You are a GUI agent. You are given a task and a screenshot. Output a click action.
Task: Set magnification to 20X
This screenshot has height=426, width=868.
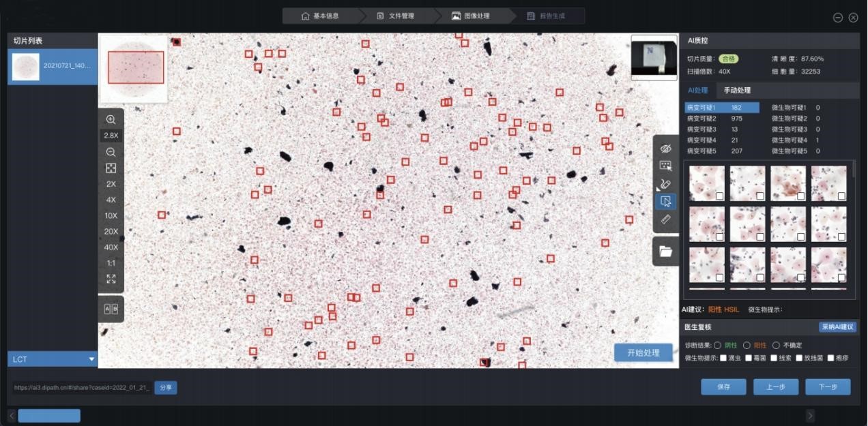point(111,231)
